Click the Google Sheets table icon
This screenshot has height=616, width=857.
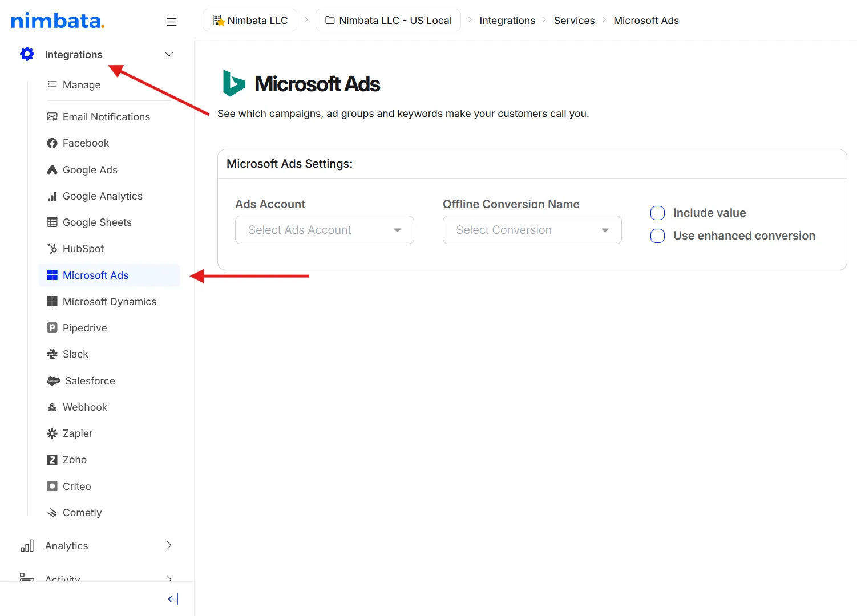tap(52, 222)
